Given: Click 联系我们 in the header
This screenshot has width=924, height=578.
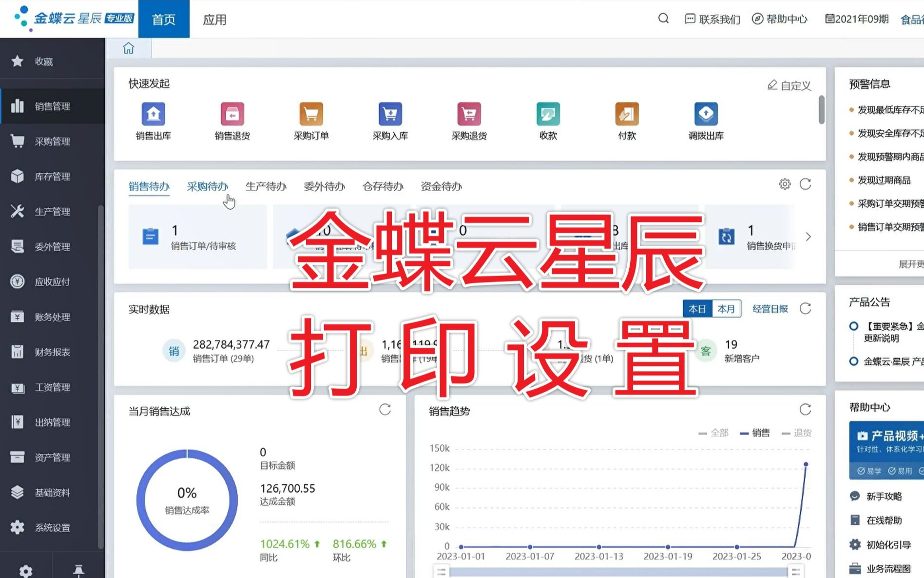Looking at the screenshot, I should coord(712,19).
